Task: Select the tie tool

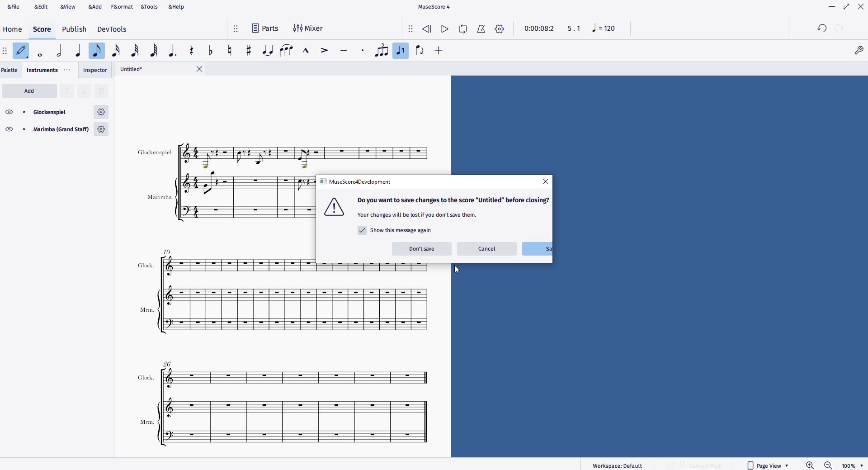Action: click(x=267, y=51)
